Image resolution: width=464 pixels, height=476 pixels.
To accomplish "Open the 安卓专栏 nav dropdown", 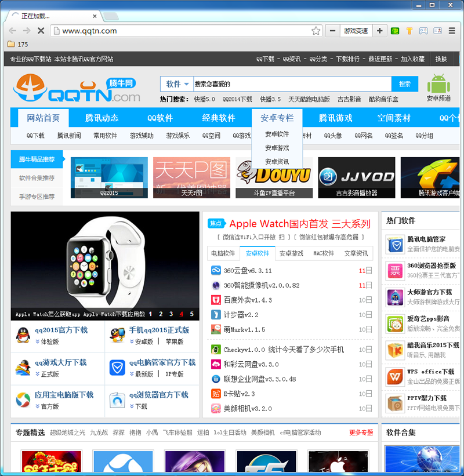I will (x=277, y=118).
